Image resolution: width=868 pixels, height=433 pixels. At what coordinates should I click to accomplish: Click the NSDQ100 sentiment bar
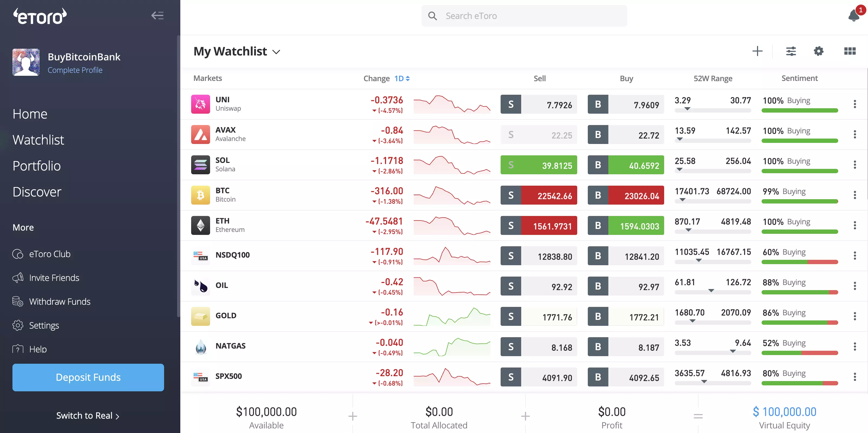click(800, 262)
